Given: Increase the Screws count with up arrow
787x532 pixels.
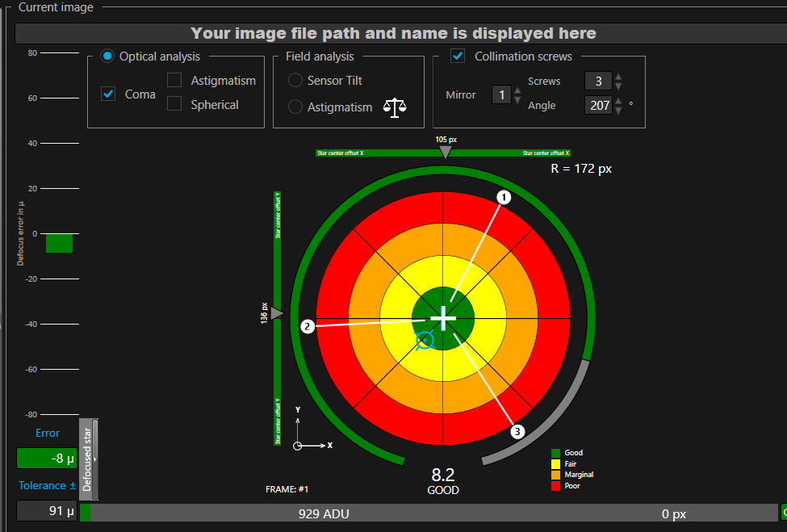Looking at the screenshot, I should click(x=618, y=77).
